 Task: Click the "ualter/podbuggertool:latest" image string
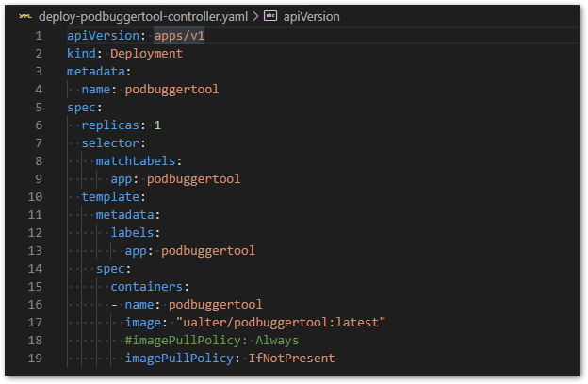(281, 322)
